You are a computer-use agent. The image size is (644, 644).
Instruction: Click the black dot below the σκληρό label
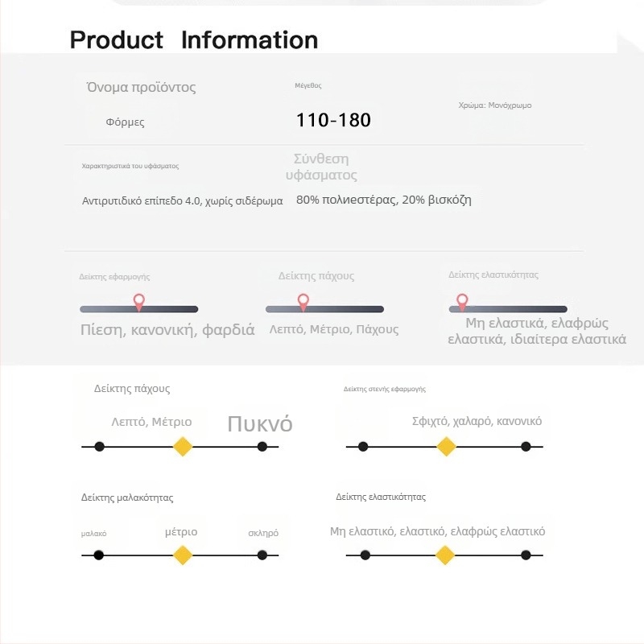tap(262, 555)
